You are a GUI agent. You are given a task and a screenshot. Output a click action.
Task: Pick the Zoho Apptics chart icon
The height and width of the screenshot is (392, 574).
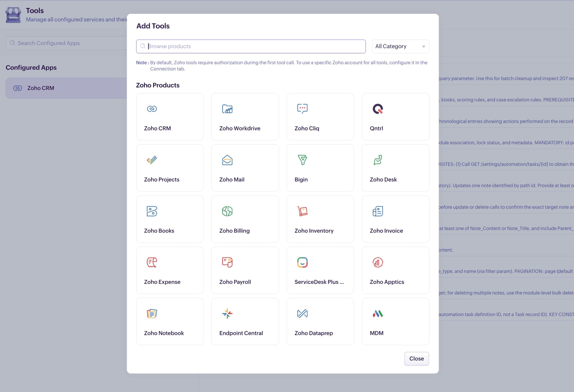[x=378, y=262]
